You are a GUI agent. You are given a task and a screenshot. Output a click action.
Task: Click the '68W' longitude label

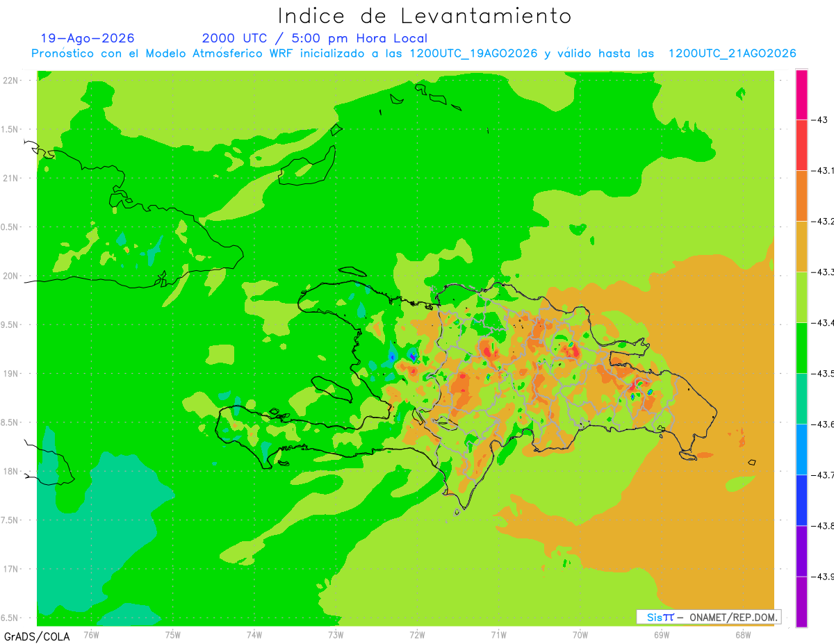pyautogui.click(x=743, y=634)
